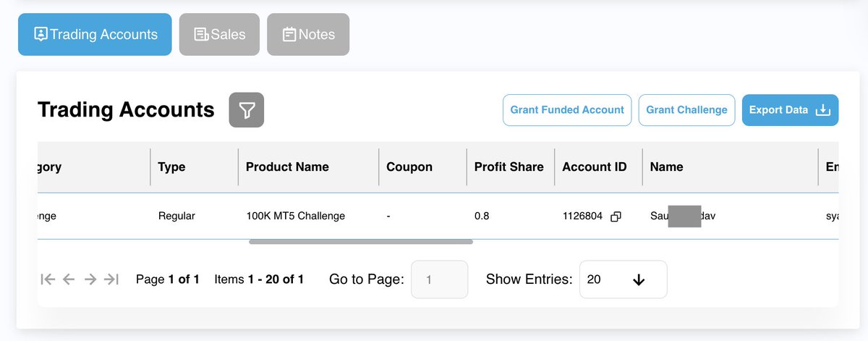
Task: Click the Trading Accounts tab icon
Action: tap(41, 35)
